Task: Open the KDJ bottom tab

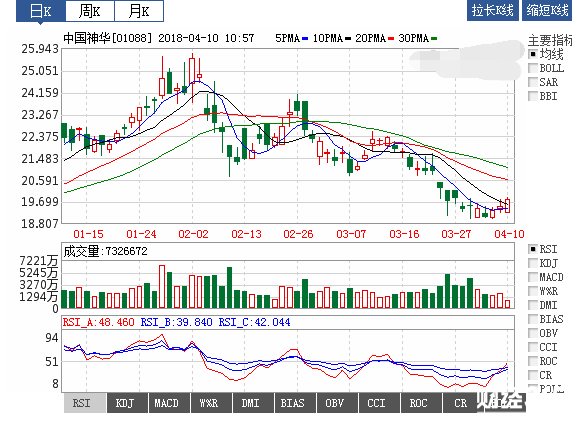Action: click(x=127, y=403)
